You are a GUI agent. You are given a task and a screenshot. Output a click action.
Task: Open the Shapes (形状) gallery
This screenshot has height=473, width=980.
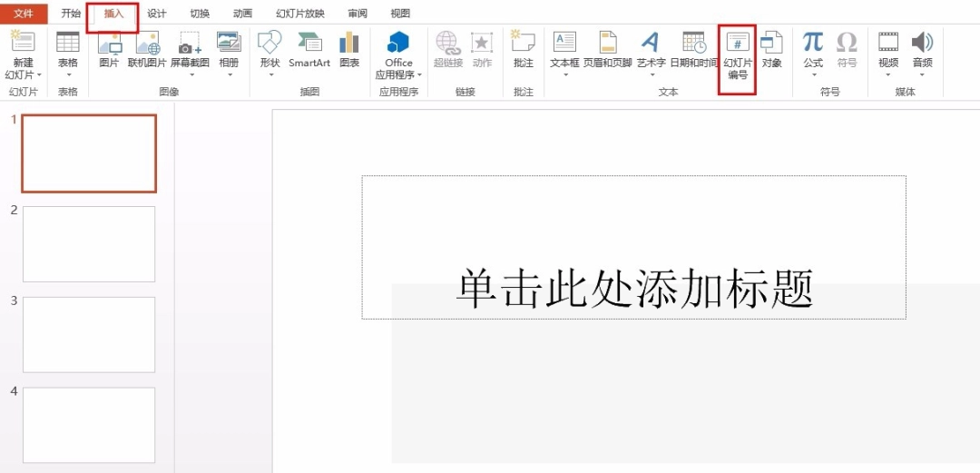(270, 42)
